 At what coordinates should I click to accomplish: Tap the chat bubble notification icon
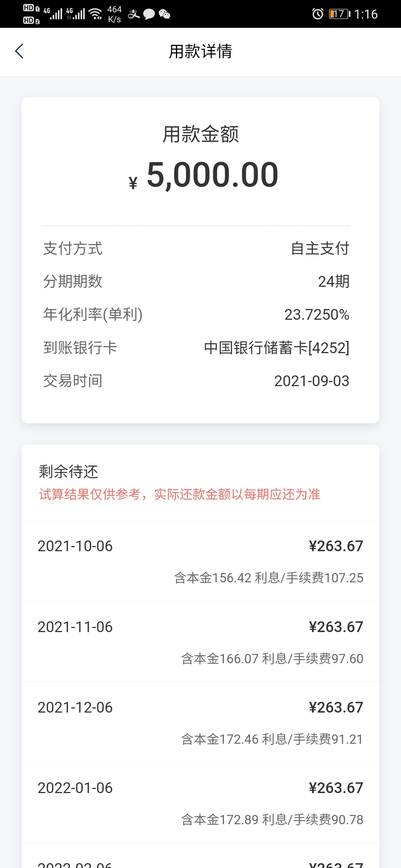[149, 14]
